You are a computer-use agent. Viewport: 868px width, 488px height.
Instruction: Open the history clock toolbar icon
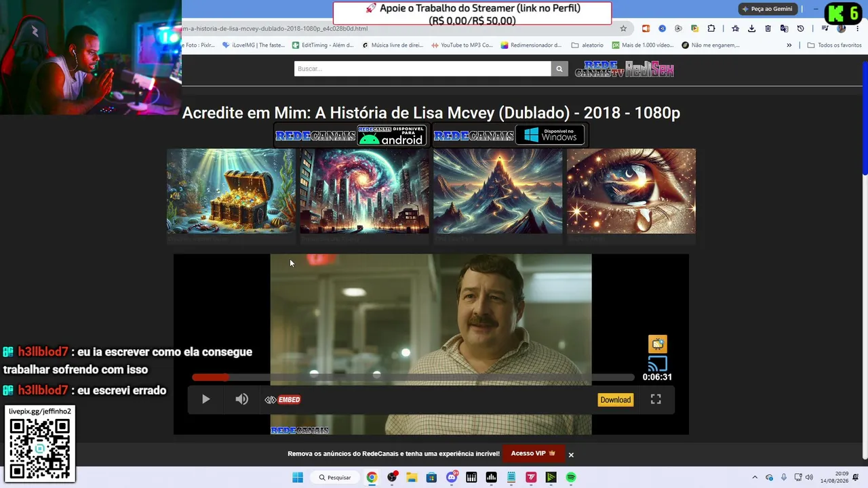[x=800, y=28]
